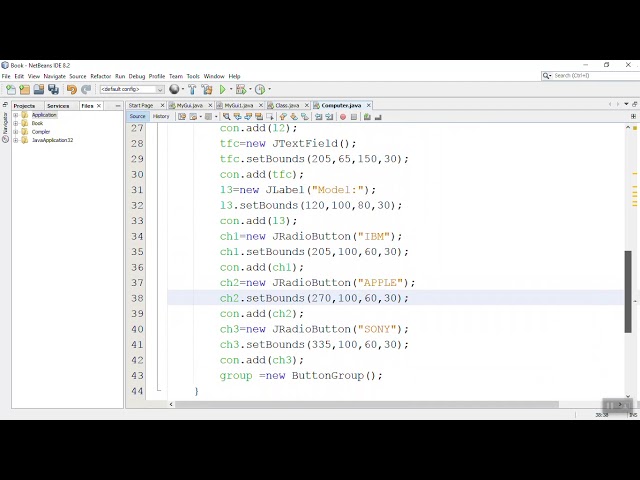The height and width of the screenshot is (480, 640).
Task: Close the Files panel tab
Action: click(99, 106)
